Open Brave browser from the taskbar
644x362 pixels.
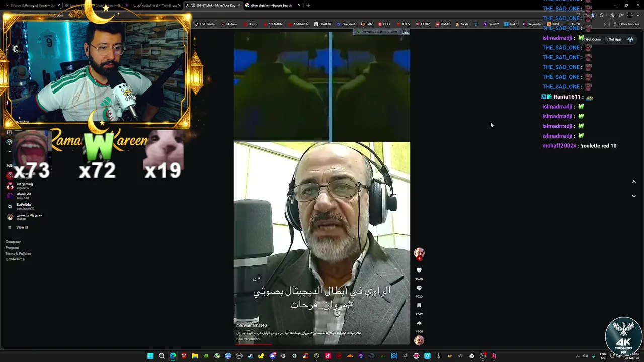coord(184,356)
